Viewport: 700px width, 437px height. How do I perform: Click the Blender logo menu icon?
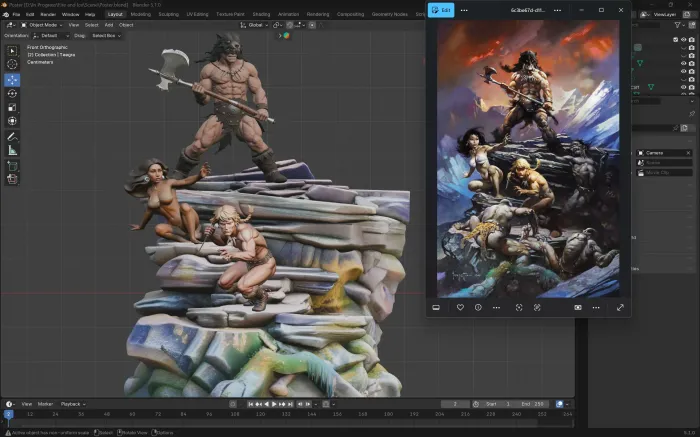click(6, 14)
